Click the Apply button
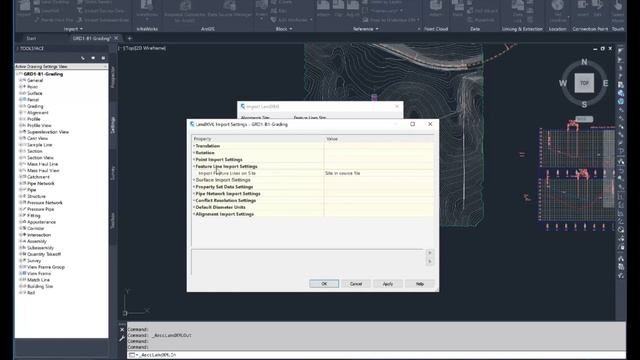The image size is (640, 360). [387, 284]
